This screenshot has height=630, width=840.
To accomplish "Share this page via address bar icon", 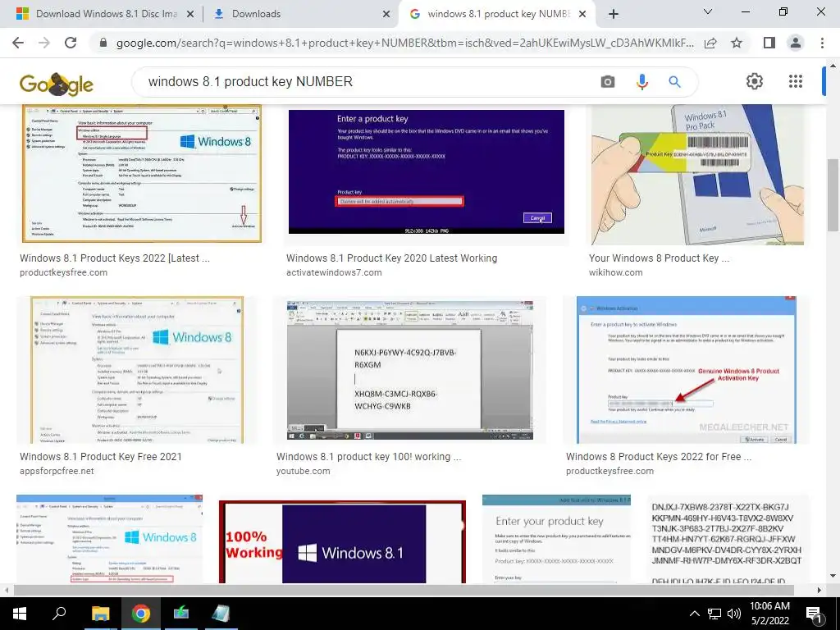I will pyautogui.click(x=710, y=43).
